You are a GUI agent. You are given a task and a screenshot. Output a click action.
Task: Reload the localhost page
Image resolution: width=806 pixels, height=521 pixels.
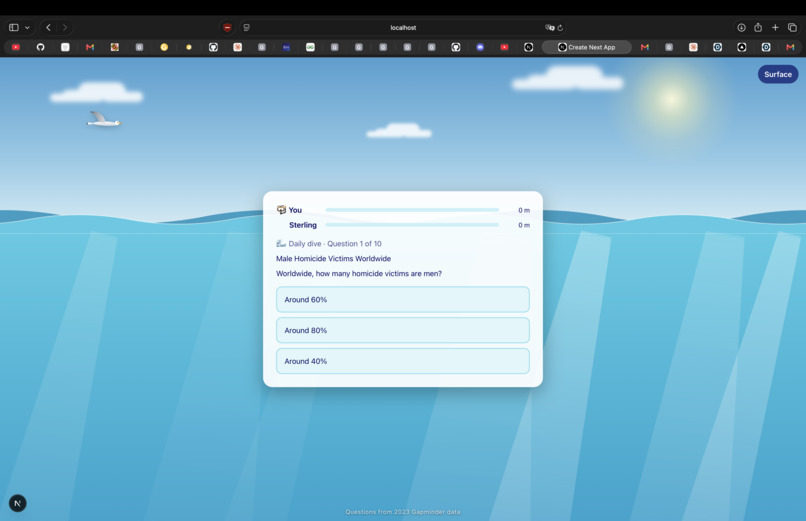click(x=560, y=28)
